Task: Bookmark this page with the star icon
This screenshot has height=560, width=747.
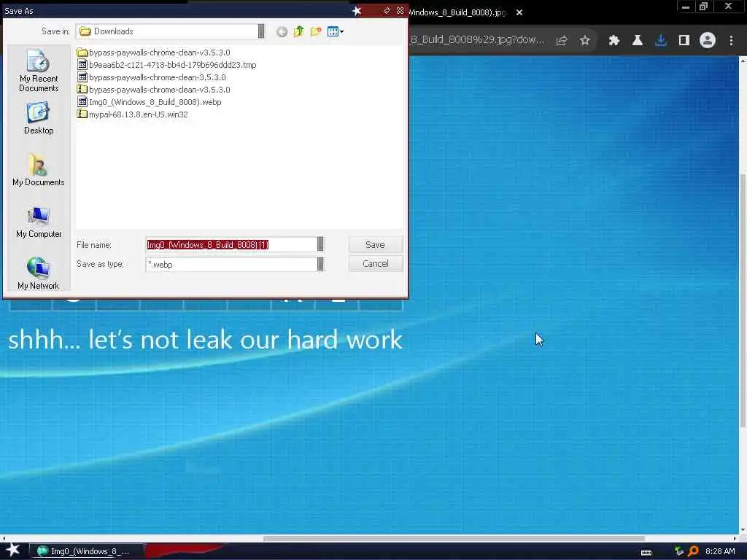Action: pos(584,41)
